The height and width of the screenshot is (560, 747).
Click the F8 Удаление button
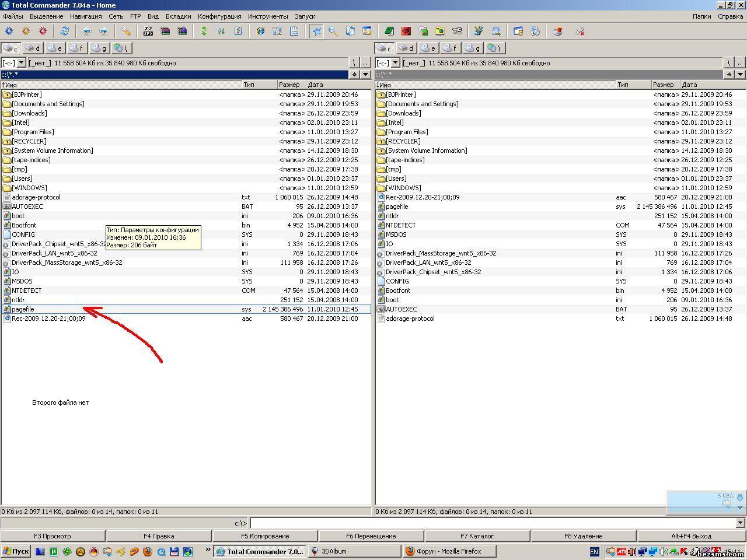[x=584, y=535]
